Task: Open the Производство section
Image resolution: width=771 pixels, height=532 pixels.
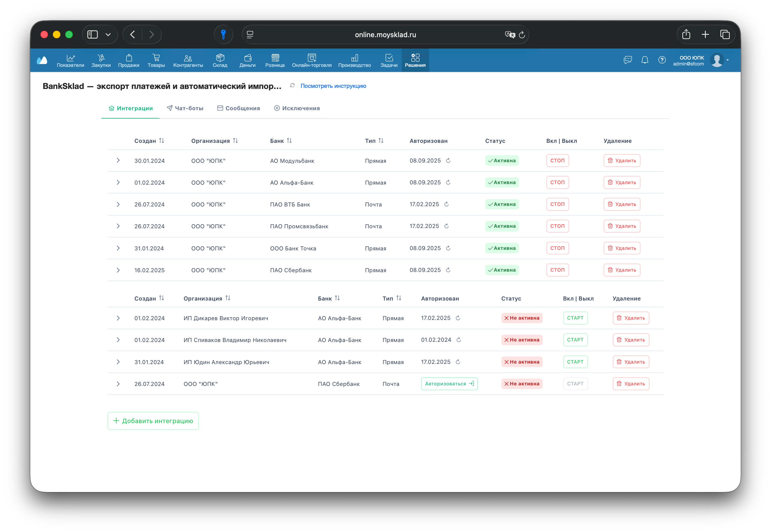Action: coord(354,61)
